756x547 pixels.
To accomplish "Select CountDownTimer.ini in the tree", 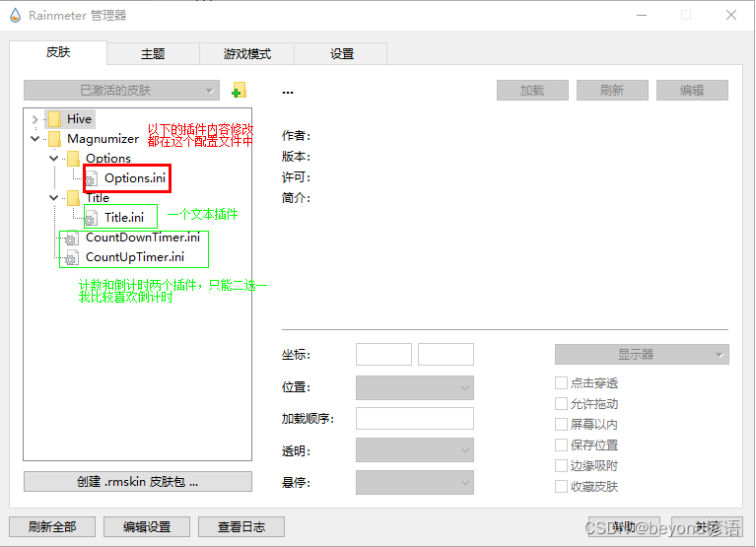I will tap(143, 238).
